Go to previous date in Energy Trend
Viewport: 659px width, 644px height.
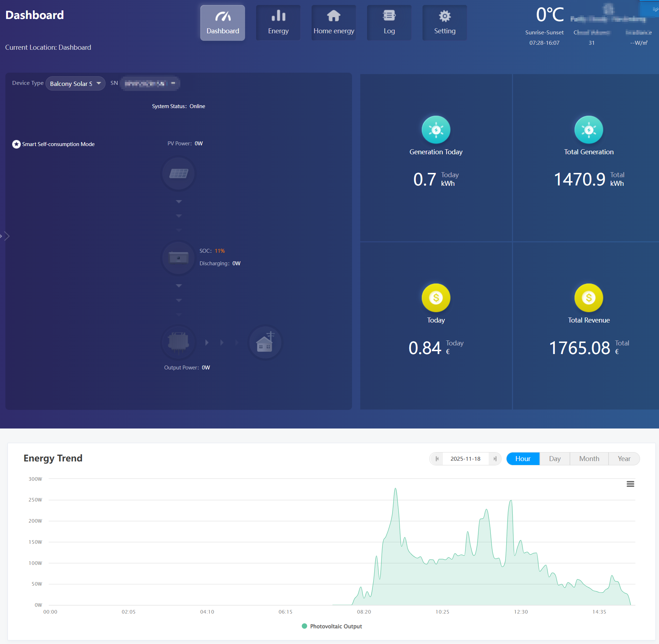pos(437,459)
